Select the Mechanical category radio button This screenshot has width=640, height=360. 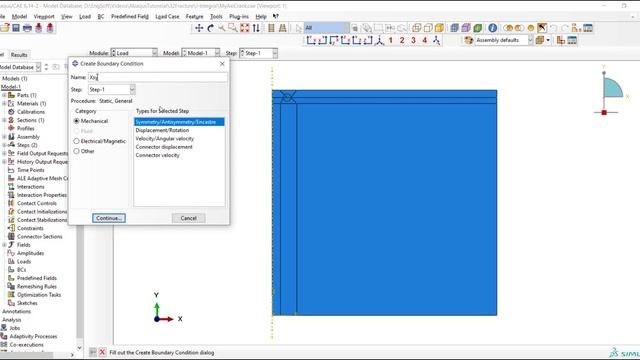76,121
